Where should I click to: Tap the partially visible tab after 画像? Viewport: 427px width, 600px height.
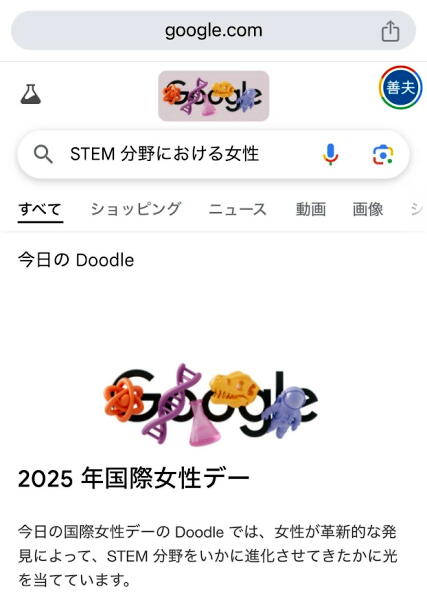pos(418,209)
